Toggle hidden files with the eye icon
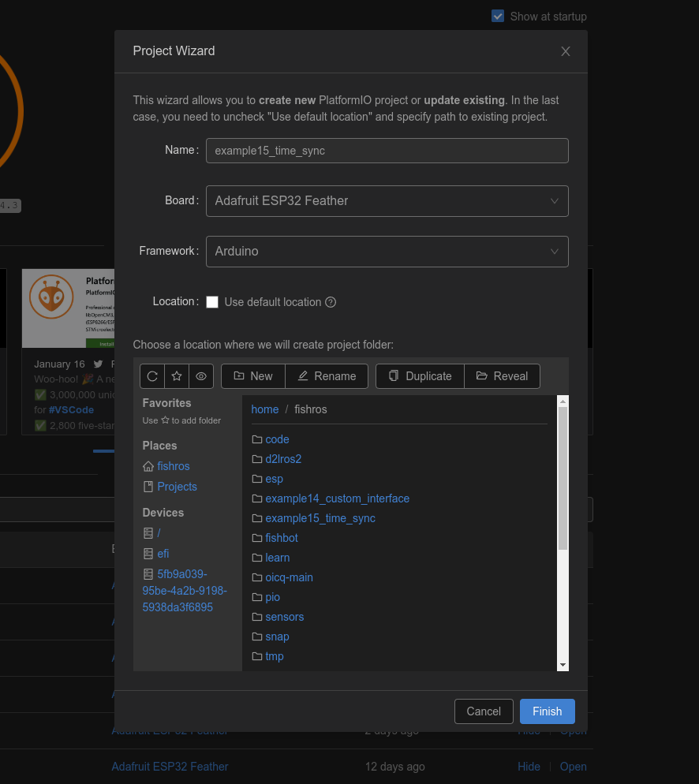Viewport: 699px width, 784px height. tap(201, 376)
